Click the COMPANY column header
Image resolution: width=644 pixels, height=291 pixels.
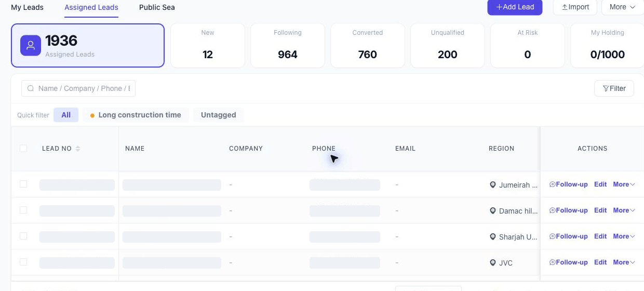pyautogui.click(x=246, y=149)
